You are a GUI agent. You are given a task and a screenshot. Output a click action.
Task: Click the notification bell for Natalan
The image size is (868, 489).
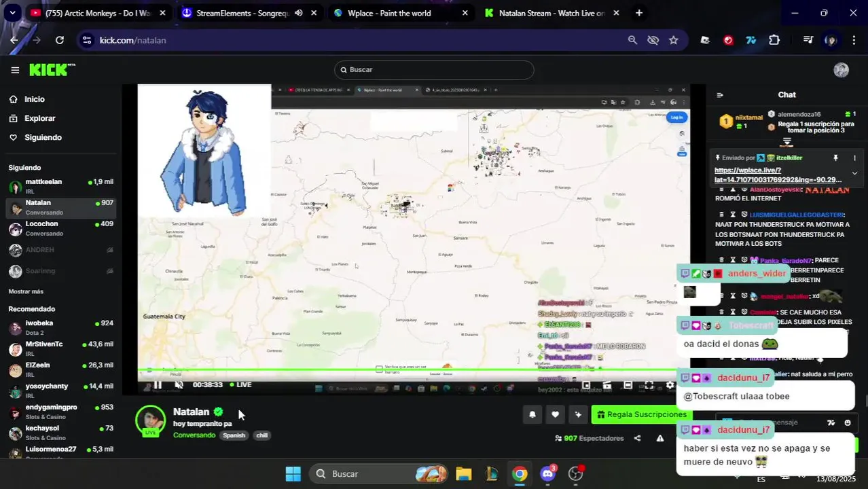coord(532,414)
